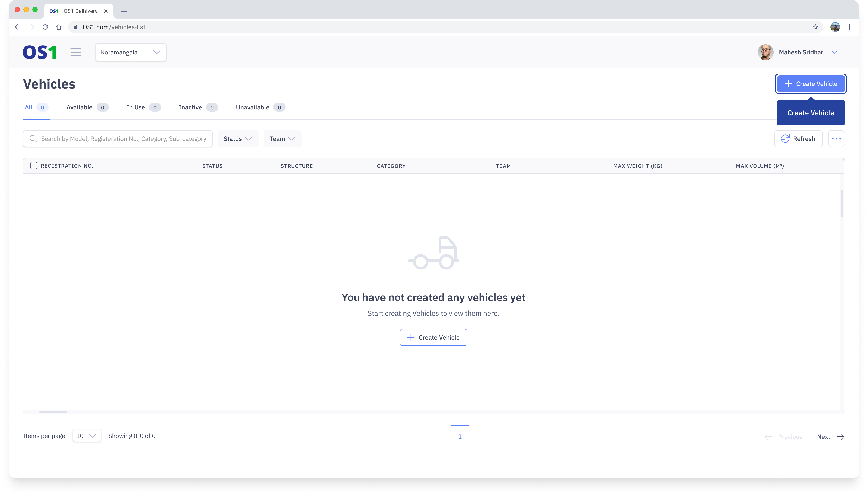Change items per page dropdown
This screenshot has width=868, height=496.
click(x=87, y=436)
